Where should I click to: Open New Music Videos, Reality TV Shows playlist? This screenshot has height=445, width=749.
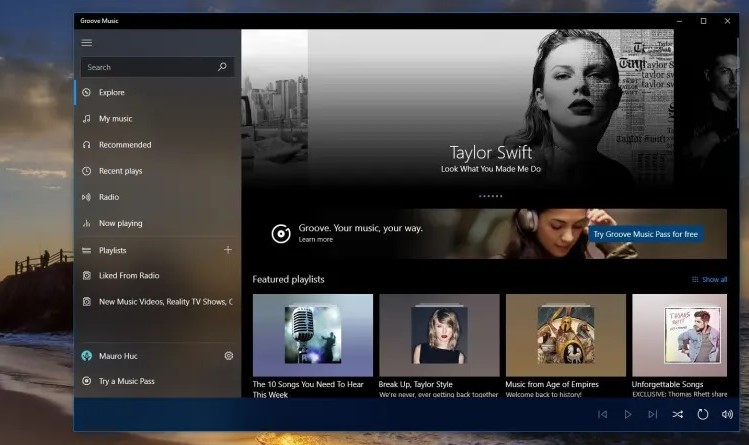pyautogui.click(x=158, y=302)
